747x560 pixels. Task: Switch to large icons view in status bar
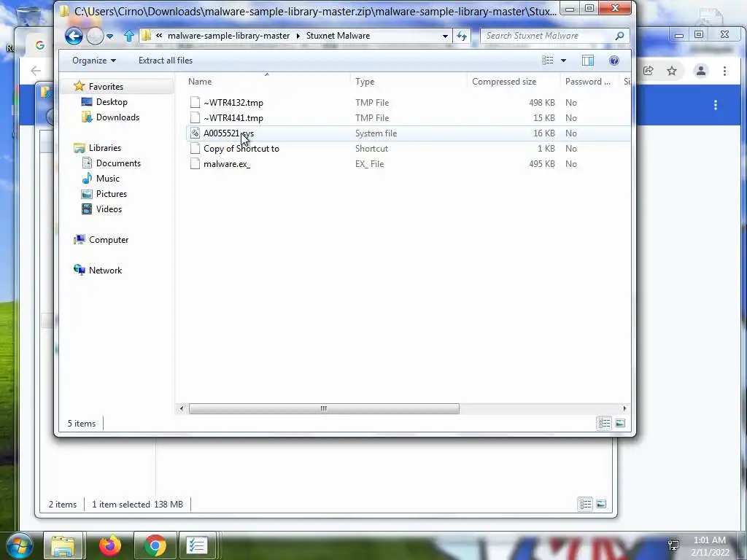(620, 424)
